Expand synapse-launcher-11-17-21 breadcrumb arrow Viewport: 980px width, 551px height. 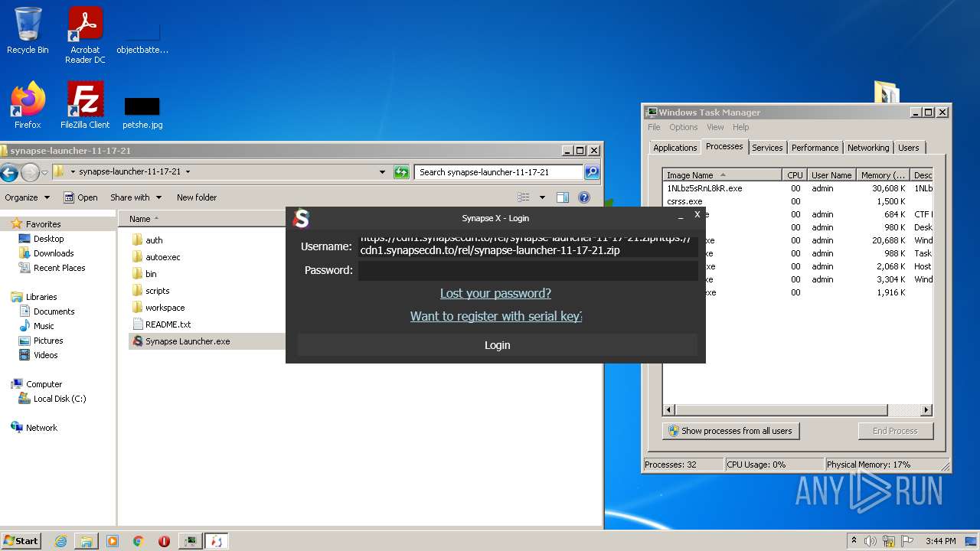point(188,172)
